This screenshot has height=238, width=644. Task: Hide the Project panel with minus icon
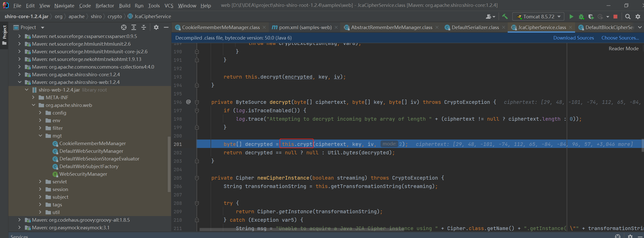point(166,27)
